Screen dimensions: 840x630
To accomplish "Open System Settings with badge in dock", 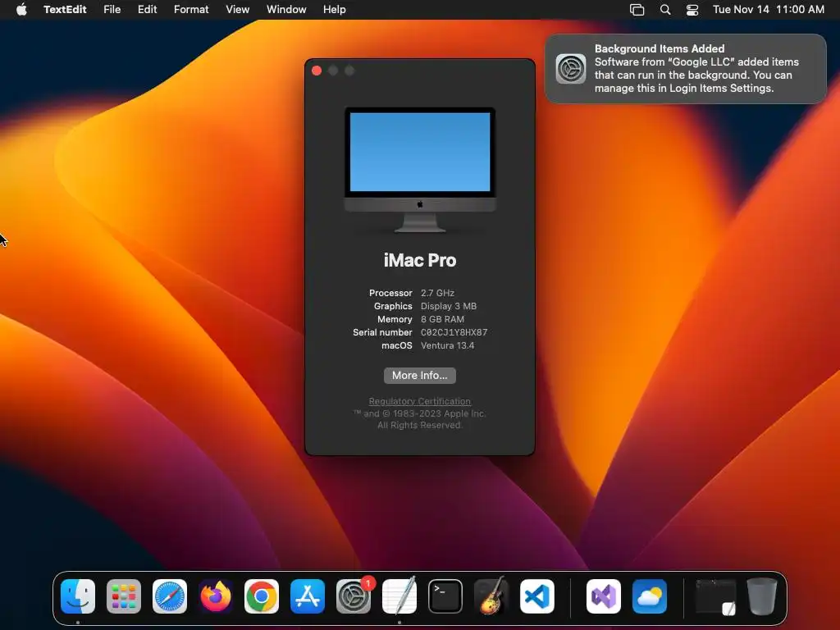I will pos(354,596).
